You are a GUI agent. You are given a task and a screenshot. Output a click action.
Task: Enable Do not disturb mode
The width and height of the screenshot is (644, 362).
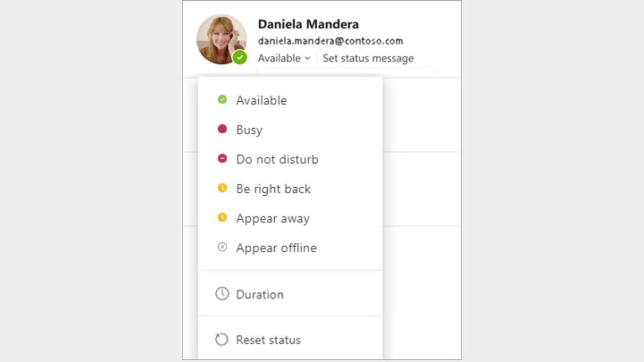pos(277,159)
